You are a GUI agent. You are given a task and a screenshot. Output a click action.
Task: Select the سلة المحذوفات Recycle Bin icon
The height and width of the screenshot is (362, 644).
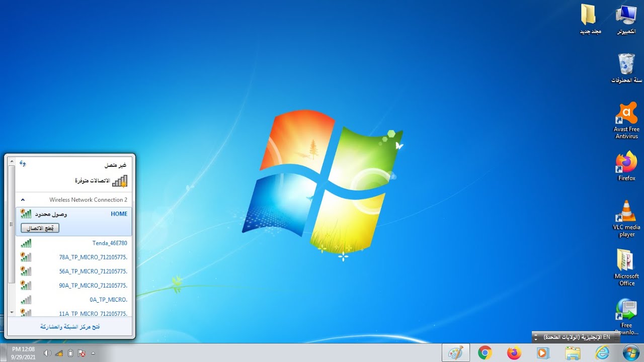[x=626, y=68]
